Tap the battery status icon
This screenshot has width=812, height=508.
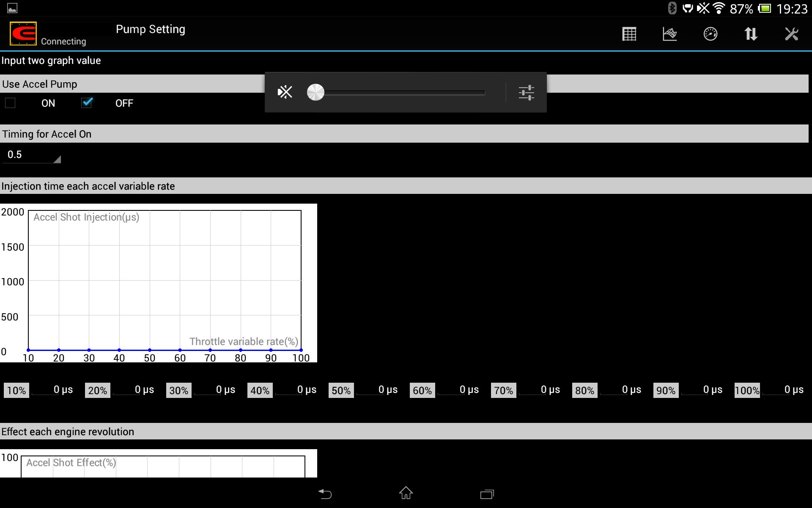pos(765,8)
